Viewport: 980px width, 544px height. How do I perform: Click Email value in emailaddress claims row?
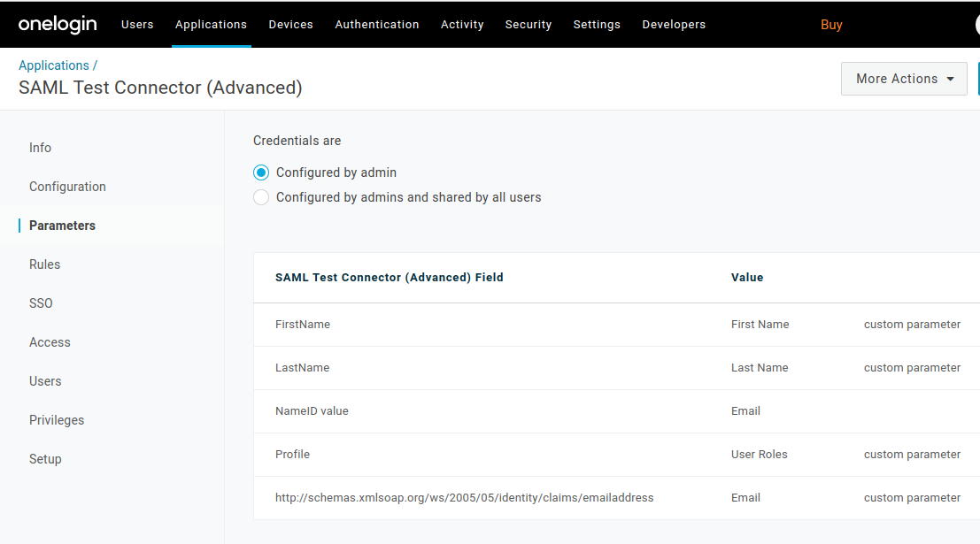[x=745, y=498]
